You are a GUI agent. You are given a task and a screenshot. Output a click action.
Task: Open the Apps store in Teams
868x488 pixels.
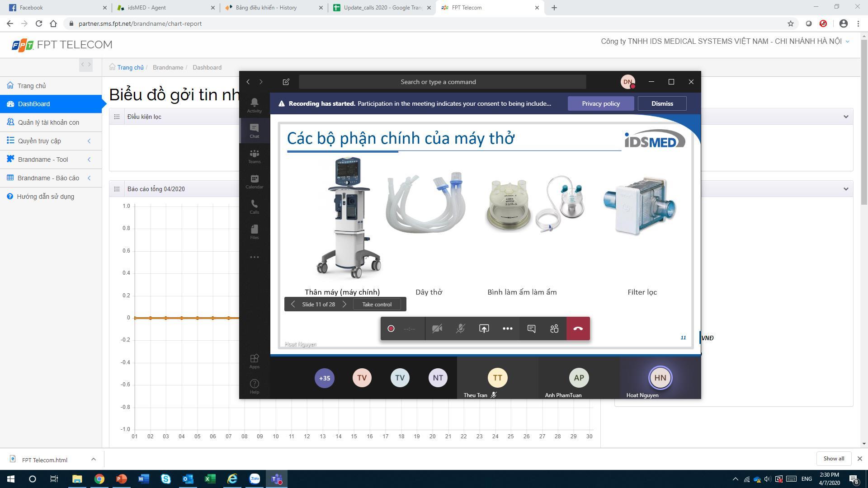(x=254, y=361)
